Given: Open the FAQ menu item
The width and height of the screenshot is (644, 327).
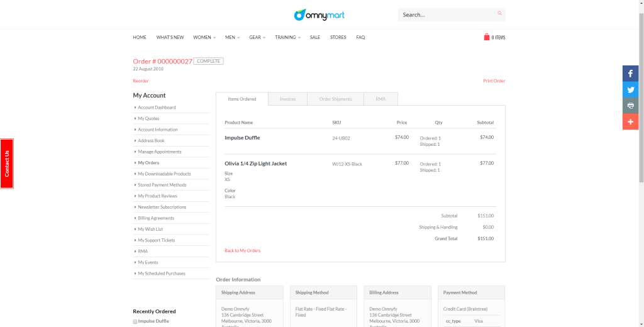Looking at the screenshot, I should (360, 37).
